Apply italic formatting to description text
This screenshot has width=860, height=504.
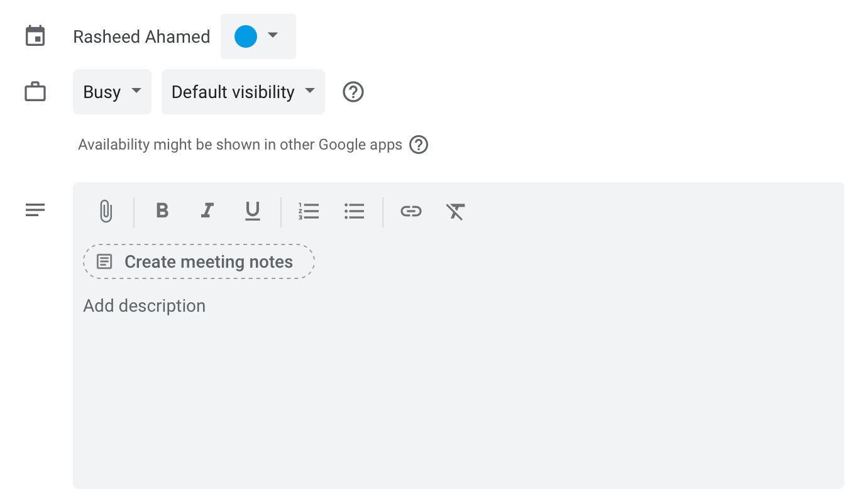[x=207, y=211]
